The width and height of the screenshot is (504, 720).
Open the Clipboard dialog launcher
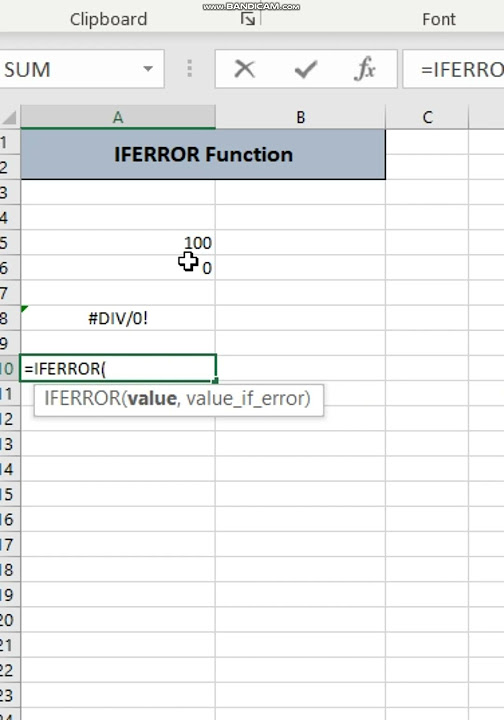[x=248, y=19]
